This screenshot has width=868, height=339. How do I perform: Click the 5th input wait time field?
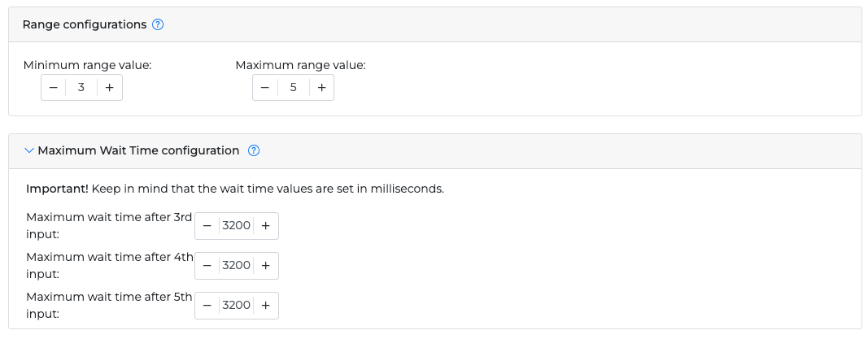237,306
